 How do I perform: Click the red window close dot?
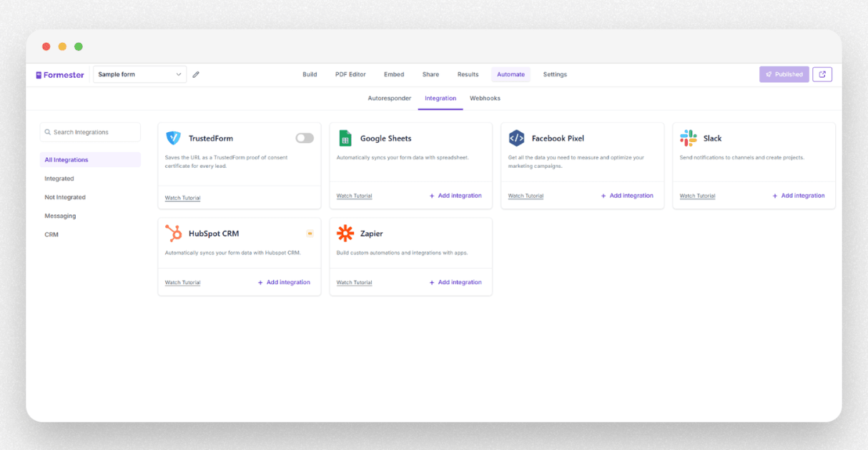point(46,46)
